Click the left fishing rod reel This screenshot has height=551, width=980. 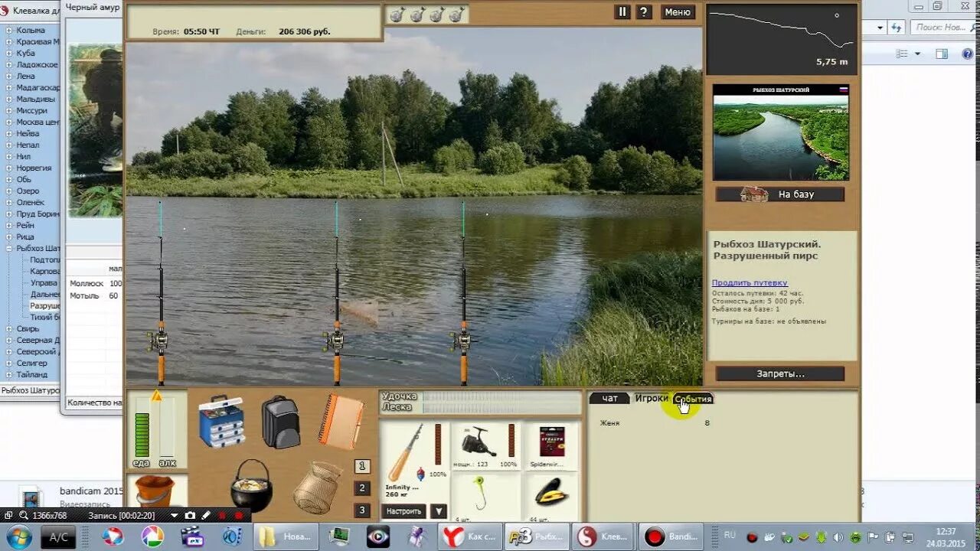pyautogui.click(x=159, y=341)
